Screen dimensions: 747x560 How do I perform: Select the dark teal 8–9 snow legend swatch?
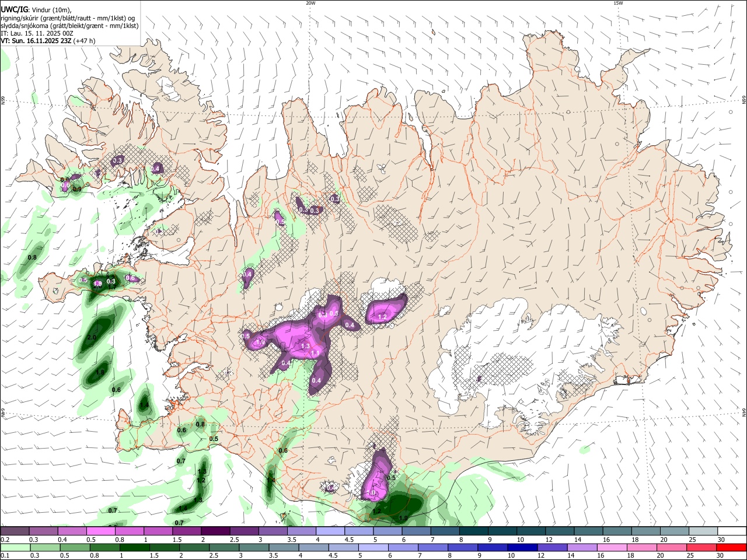474,531
